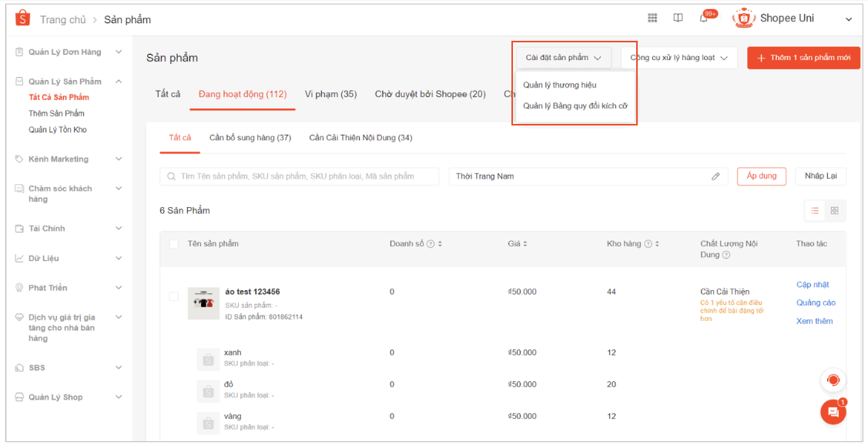This screenshot has height=448, width=868.
Task: Open Công cụ xử lý hàng loạt dropdown
Action: pyautogui.click(x=679, y=58)
